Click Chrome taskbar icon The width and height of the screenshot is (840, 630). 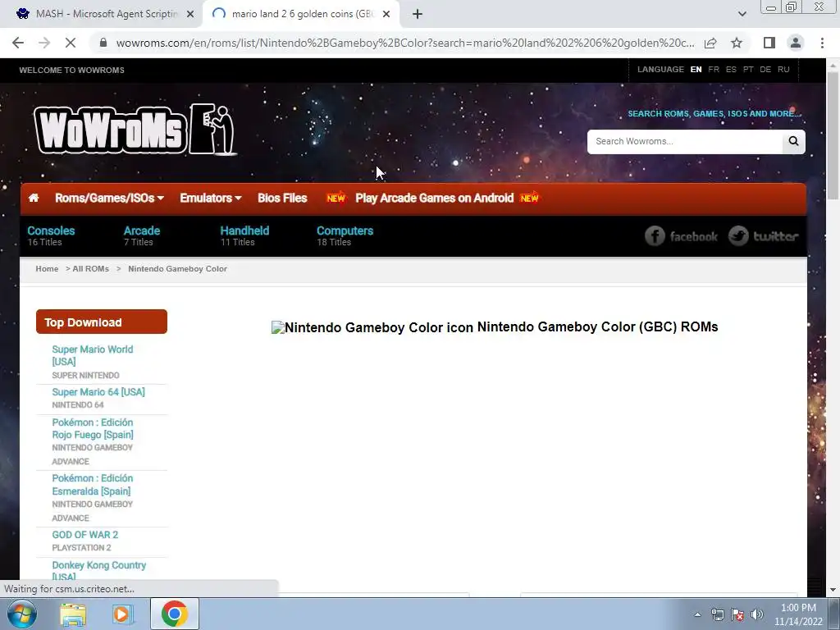(174, 614)
